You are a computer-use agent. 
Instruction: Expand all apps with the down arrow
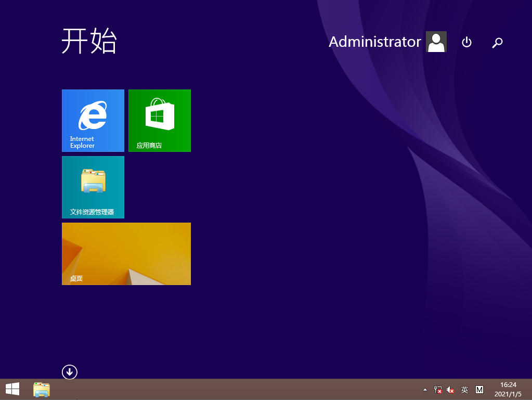(x=70, y=372)
